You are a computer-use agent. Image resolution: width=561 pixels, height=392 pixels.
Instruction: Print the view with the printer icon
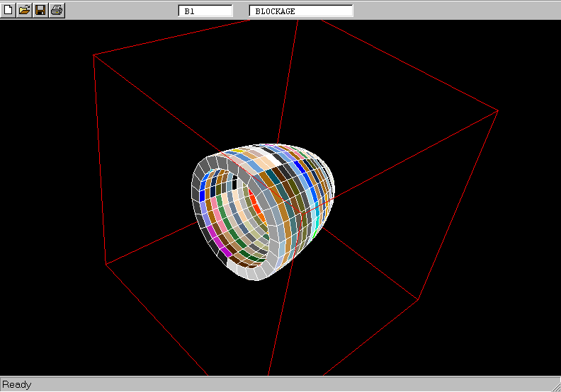(57, 10)
